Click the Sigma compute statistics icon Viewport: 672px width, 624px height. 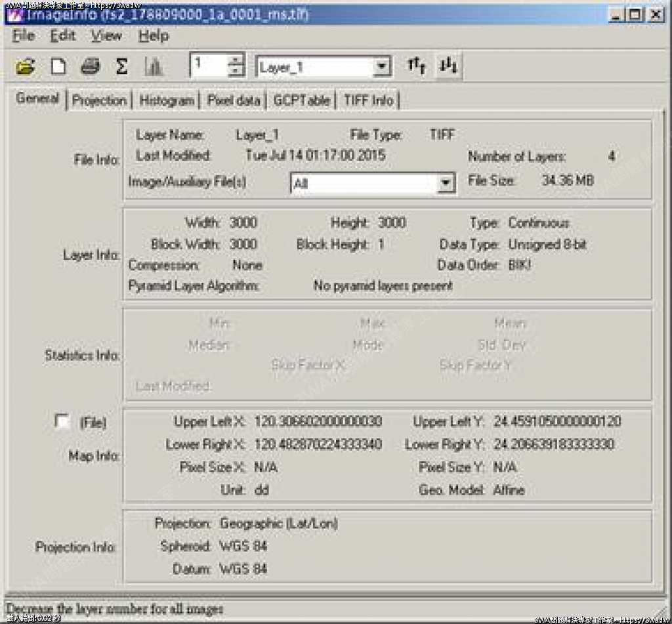click(121, 66)
